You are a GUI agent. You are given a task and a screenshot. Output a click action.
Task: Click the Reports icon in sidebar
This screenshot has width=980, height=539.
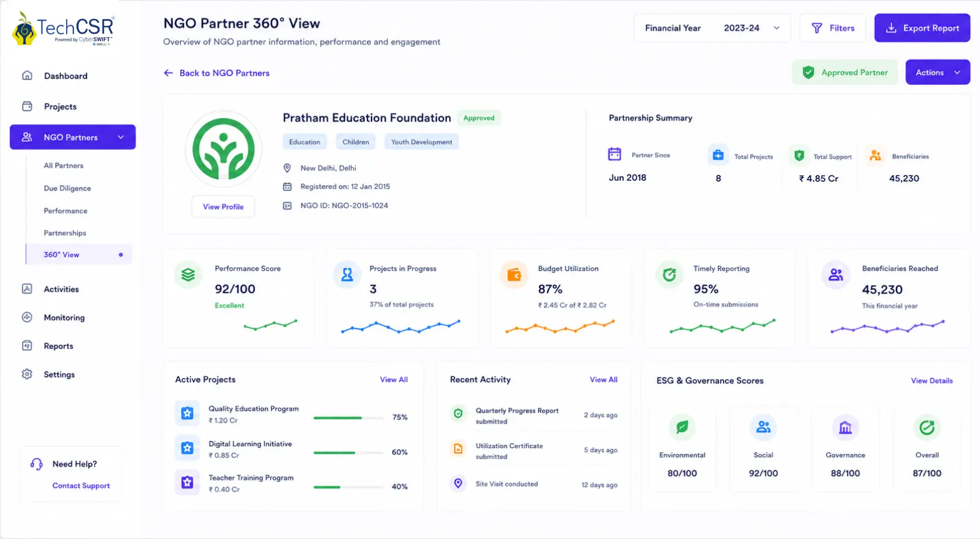point(27,345)
